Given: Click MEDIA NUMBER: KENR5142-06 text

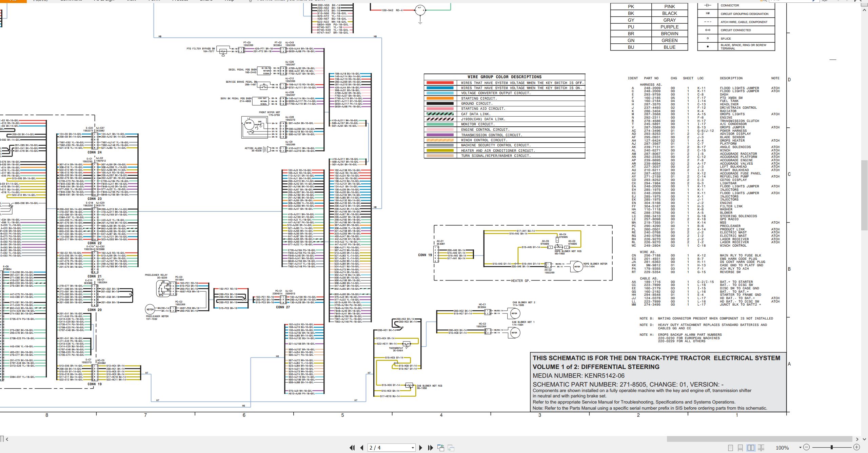Looking at the screenshot, I should [578, 375].
